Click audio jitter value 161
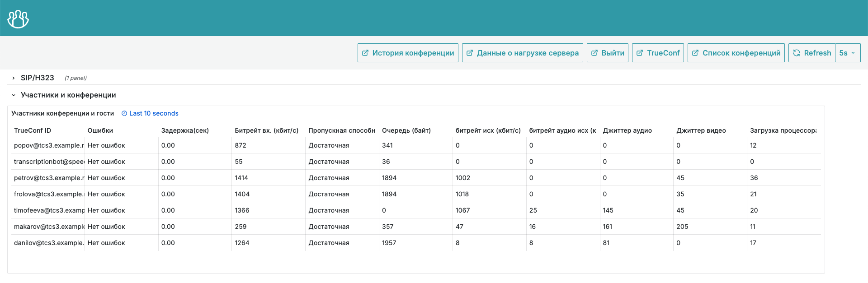The height and width of the screenshot is (283, 868). tap(608, 227)
